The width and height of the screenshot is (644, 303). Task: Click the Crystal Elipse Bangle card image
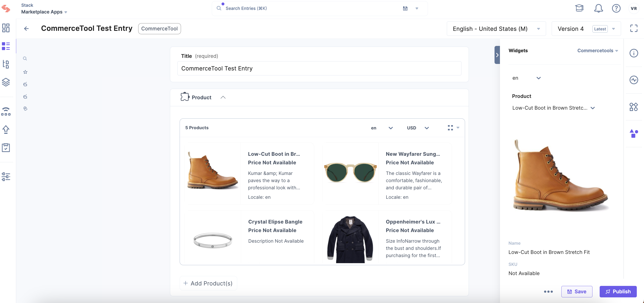(x=213, y=240)
